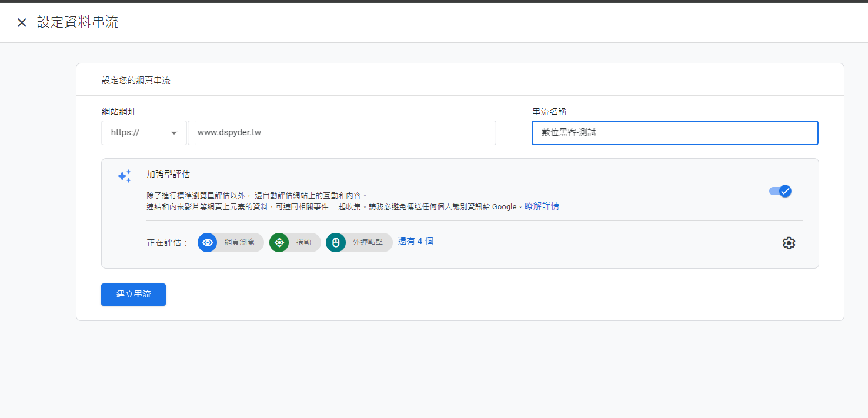Click the 網頁瀏覽 chip label
Viewport: 868px width, 418px height.
tap(239, 242)
